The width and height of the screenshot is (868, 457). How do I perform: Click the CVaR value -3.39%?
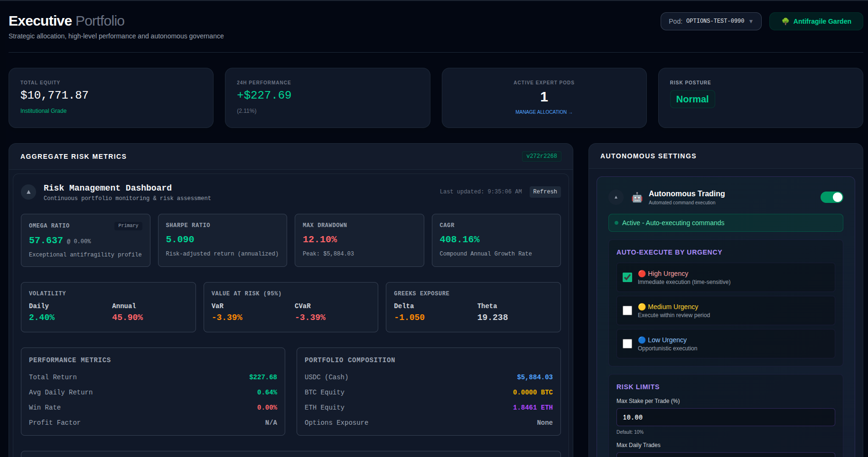310,317
